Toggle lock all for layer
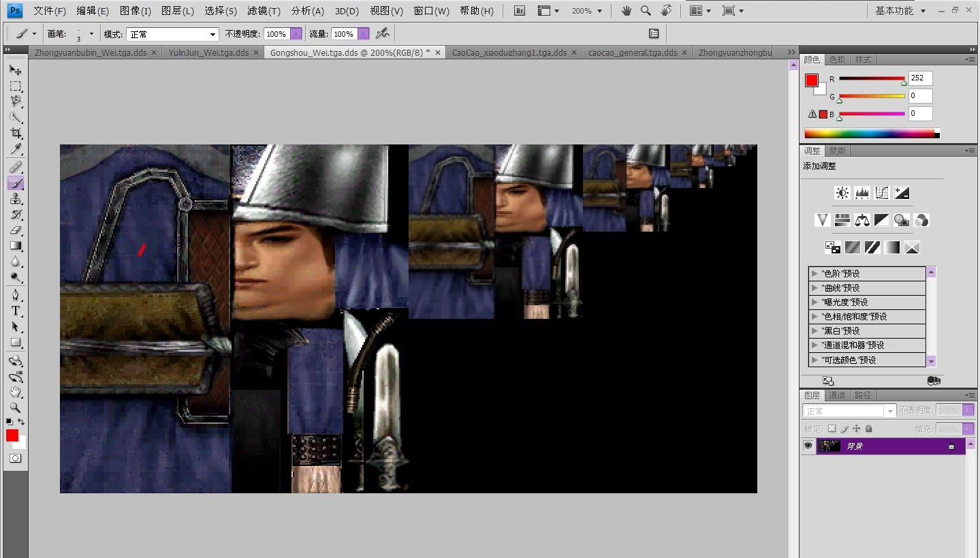 (x=869, y=429)
